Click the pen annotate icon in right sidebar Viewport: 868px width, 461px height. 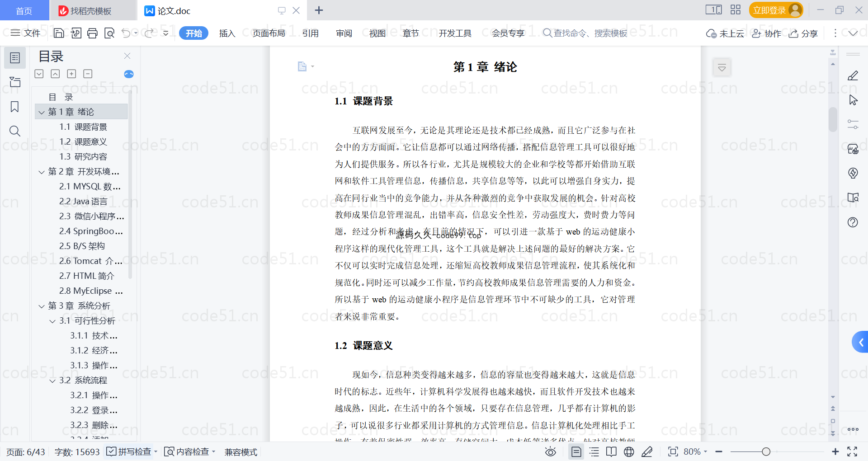click(853, 75)
